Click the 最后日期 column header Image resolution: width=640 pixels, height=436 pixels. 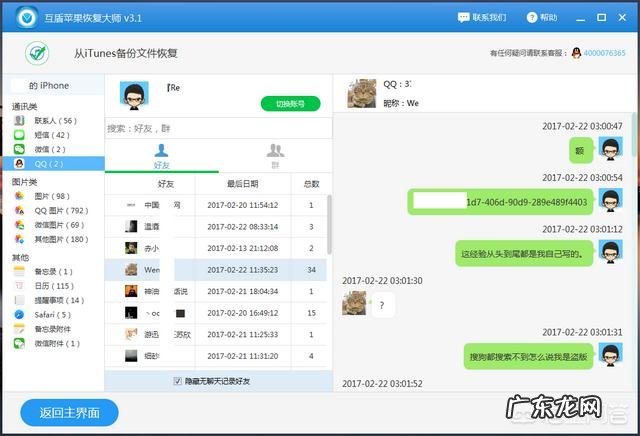[x=243, y=184]
